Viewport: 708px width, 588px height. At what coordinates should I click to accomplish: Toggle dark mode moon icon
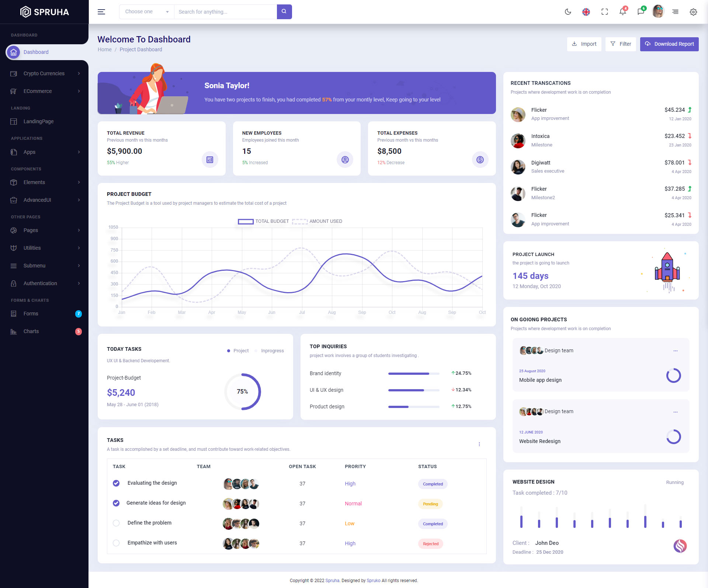pyautogui.click(x=568, y=12)
